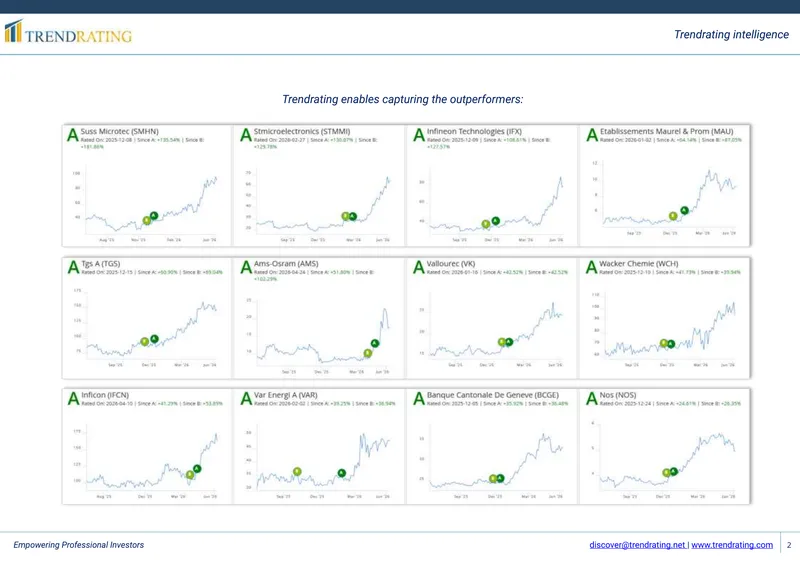
Task: Click the dark green A marker on the Infineon chart
Action: 495,221
